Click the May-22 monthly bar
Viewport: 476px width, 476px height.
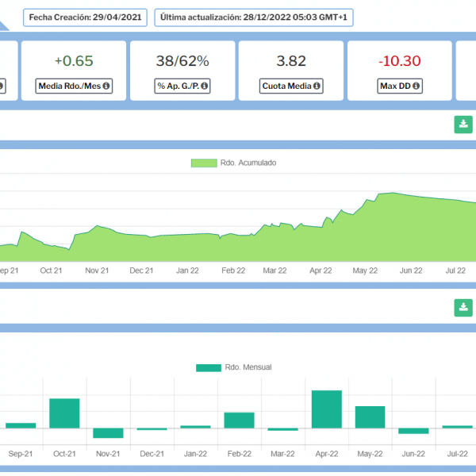(x=370, y=417)
